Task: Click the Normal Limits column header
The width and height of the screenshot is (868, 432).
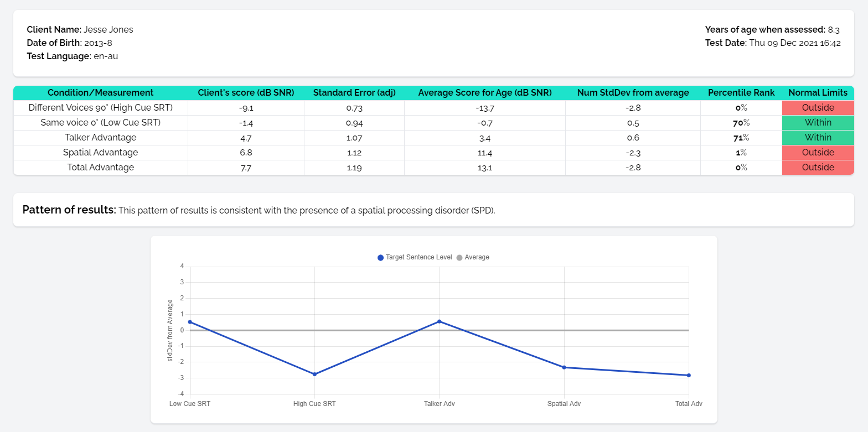Action: click(818, 93)
